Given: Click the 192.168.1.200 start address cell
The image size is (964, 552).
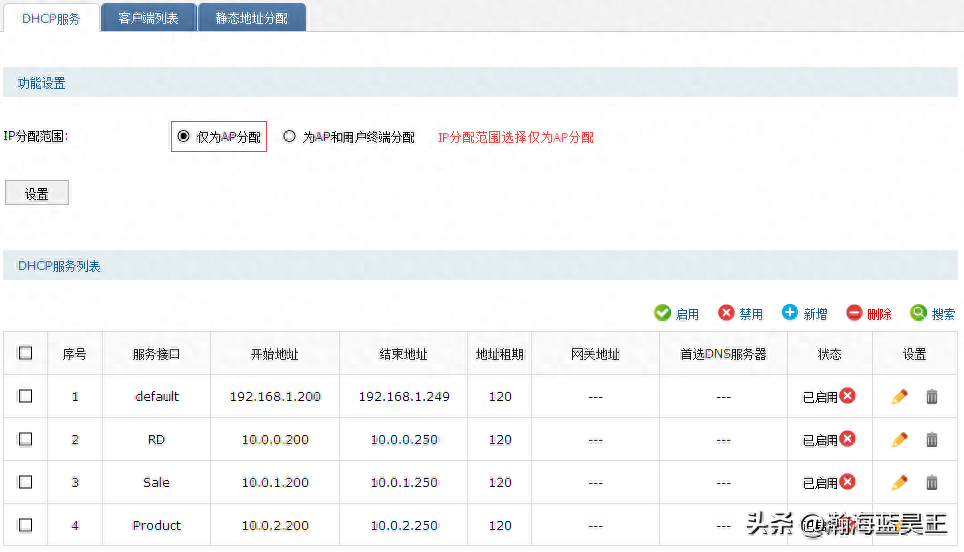Looking at the screenshot, I should point(275,396).
